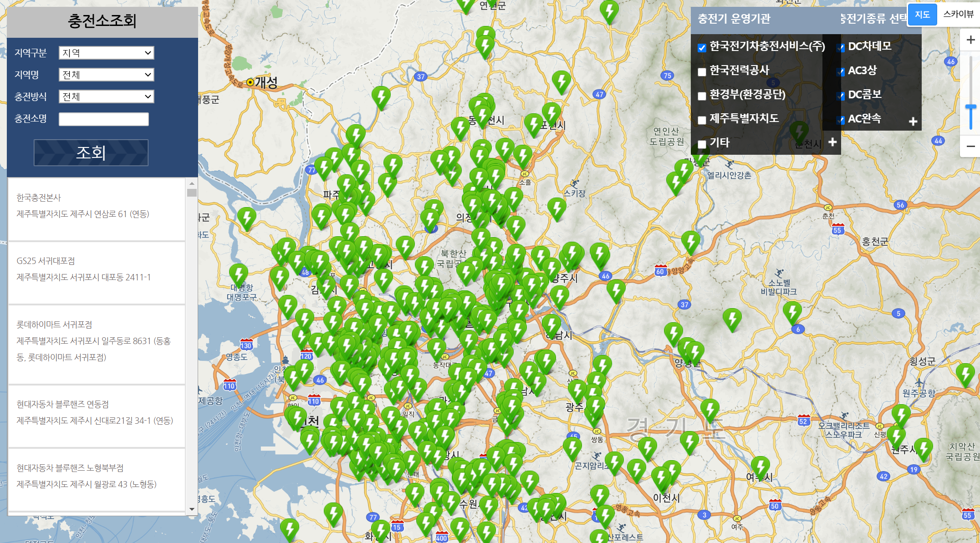This screenshot has width=980, height=543.
Task: Click the charger marker west of 대명항
Action: point(238,275)
